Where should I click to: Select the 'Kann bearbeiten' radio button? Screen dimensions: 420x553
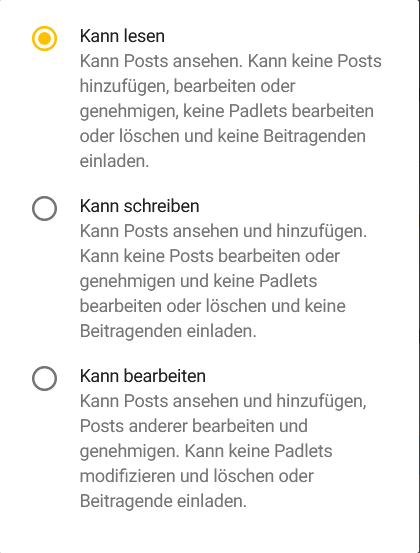point(44,378)
